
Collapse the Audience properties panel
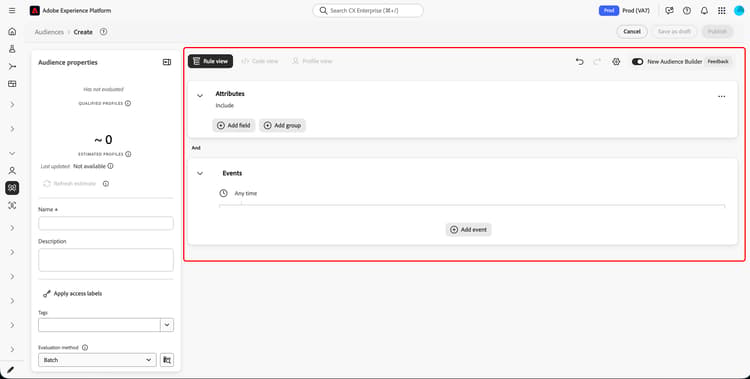[x=167, y=62]
